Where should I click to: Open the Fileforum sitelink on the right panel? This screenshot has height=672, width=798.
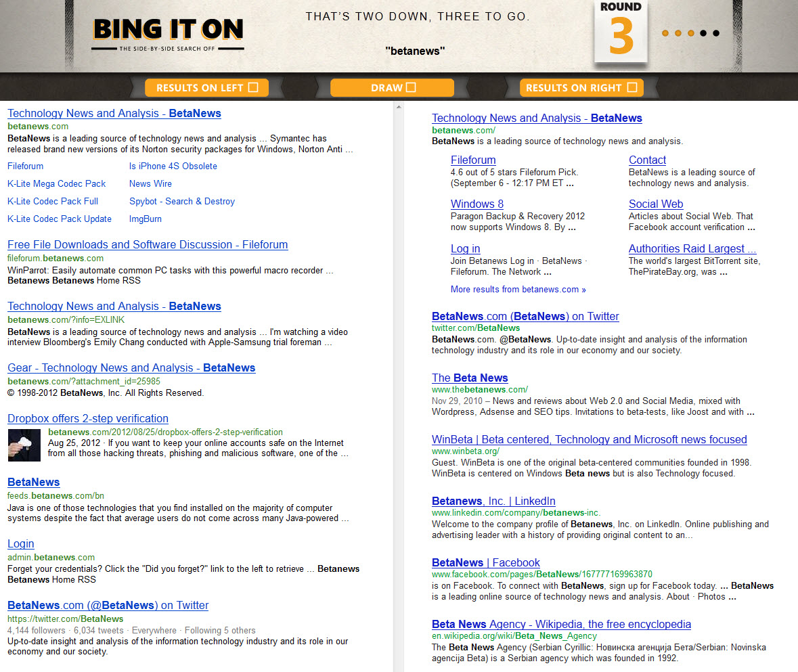pos(472,160)
